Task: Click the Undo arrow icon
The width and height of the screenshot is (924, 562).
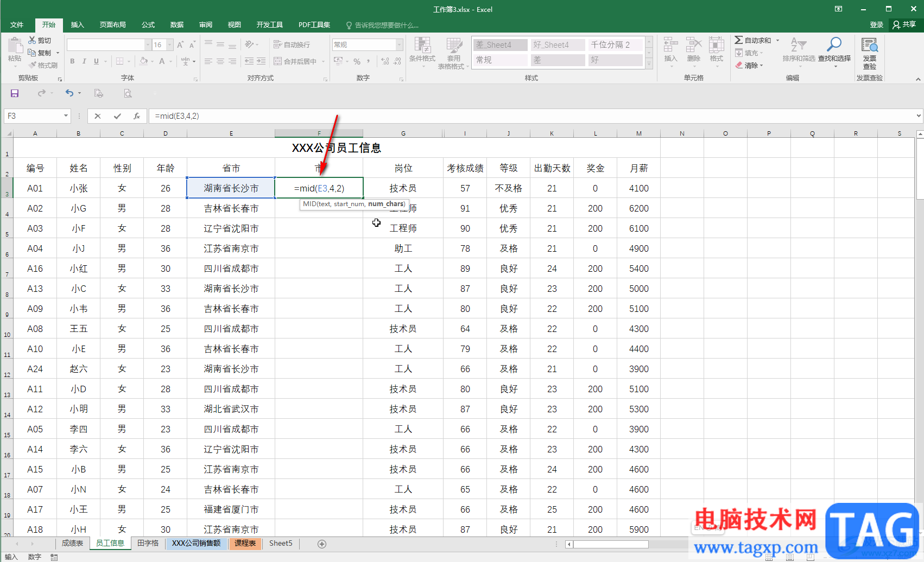Action: (69, 93)
